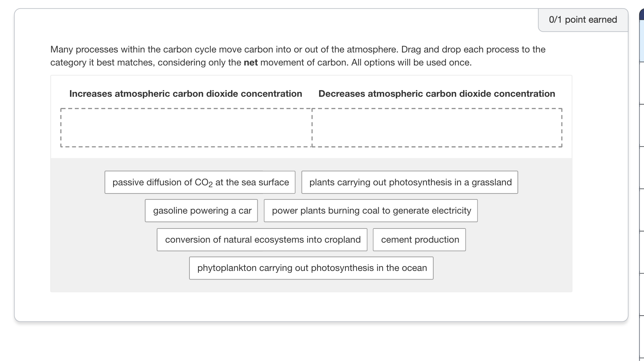Click the "phytoplankton carrying out photosynthesis in the ocean" tile
The width and height of the screenshot is (644, 361).
coord(311,268)
